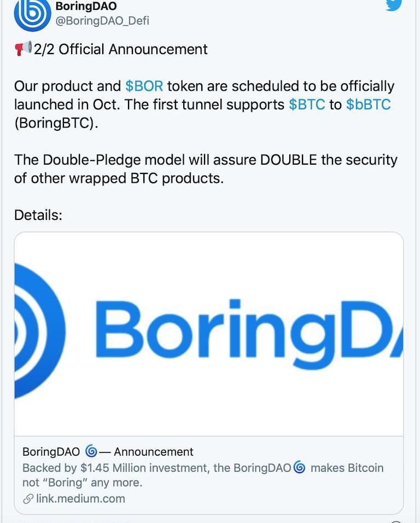The height and width of the screenshot is (523, 420).
Task: Click the "(BoringBTC)." text
Action: click(56, 123)
